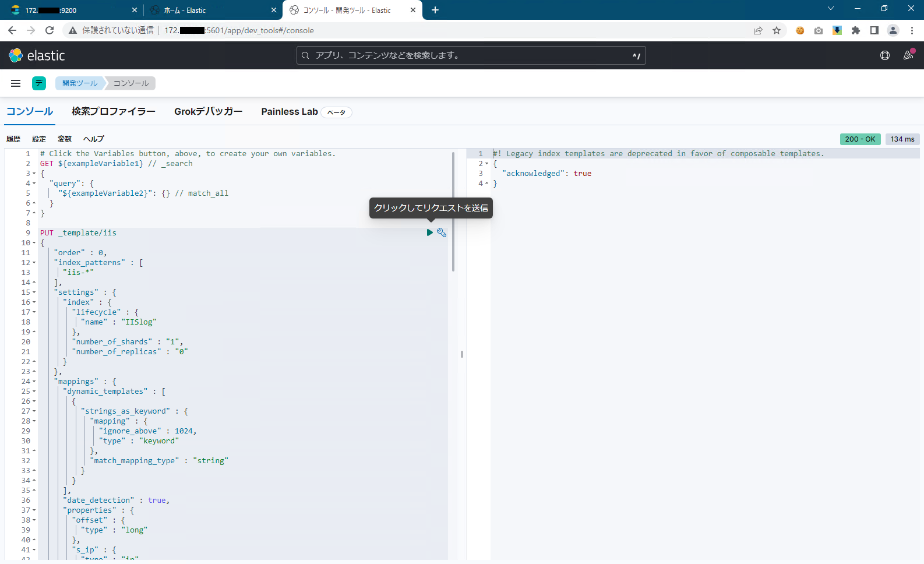Image resolution: width=924 pixels, height=564 pixels.
Task: Click the "acknowledged": true response line
Action: pyautogui.click(x=546, y=174)
